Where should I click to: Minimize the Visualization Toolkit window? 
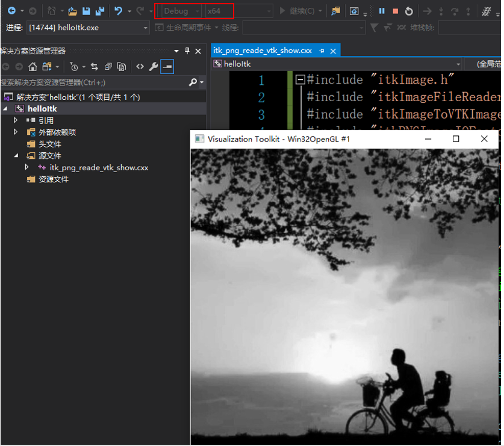point(428,139)
